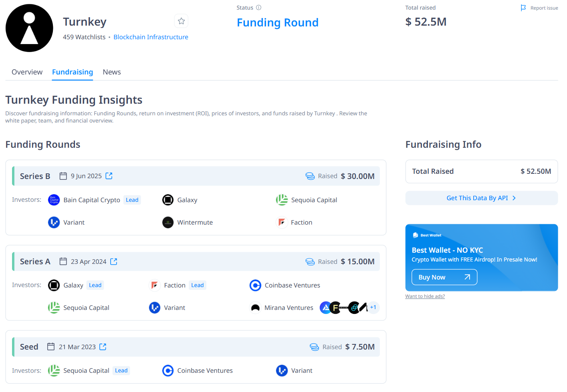Open Galaxy logo in Series B
This screenshot has width=567, height=392.
click(x=168, y=200)
